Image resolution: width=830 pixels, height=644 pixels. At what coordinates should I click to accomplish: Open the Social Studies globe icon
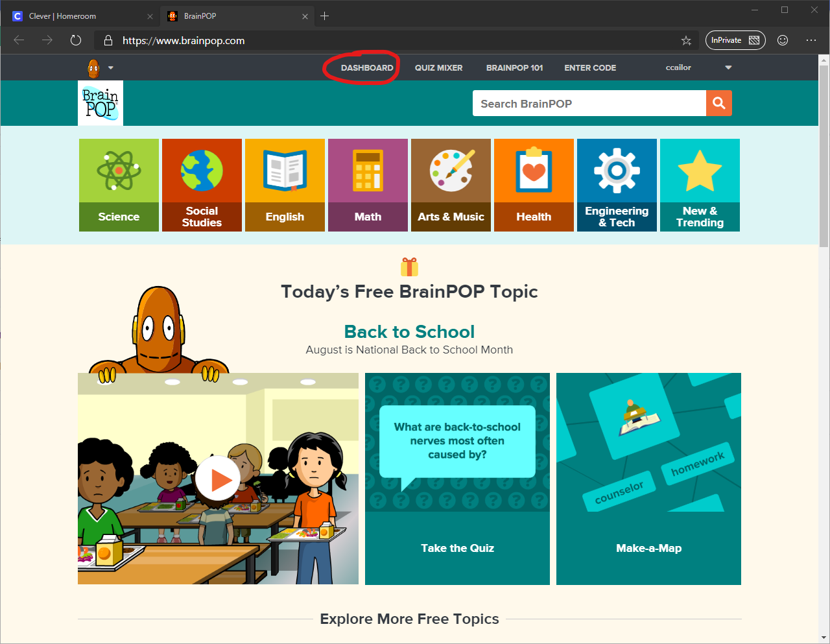(202, 170)
